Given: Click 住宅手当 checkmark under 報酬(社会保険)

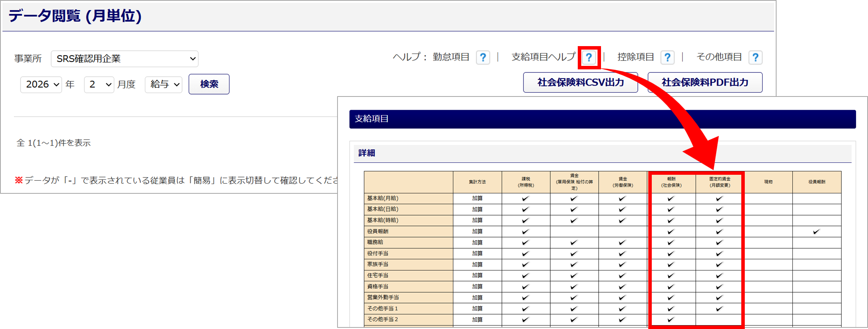Looking at the screenshot, I should pyautogui.click(x=671, y=276).
